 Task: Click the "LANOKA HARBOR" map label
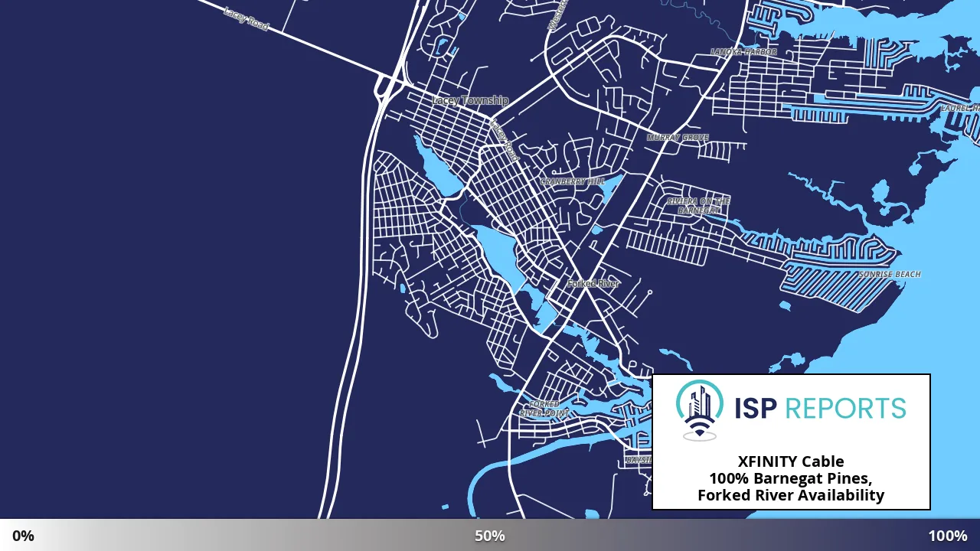(x=743, y=52)
